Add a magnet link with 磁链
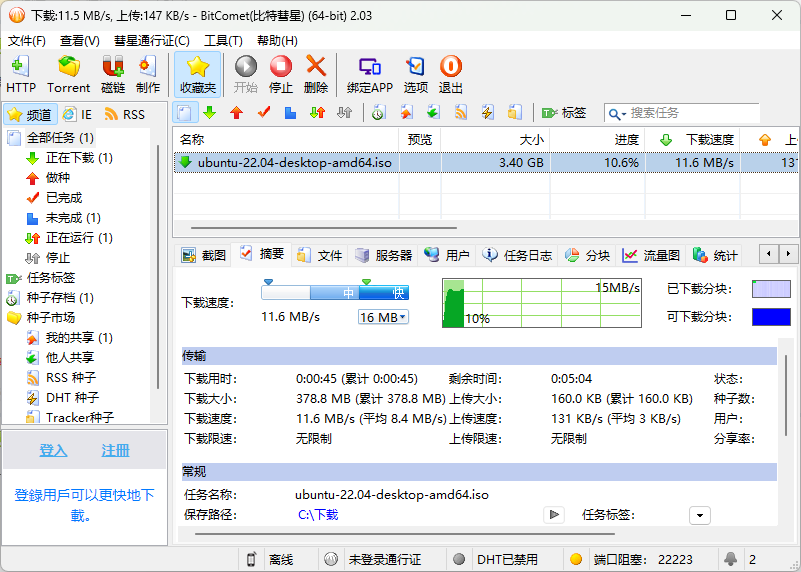 [x=113, y=74]
